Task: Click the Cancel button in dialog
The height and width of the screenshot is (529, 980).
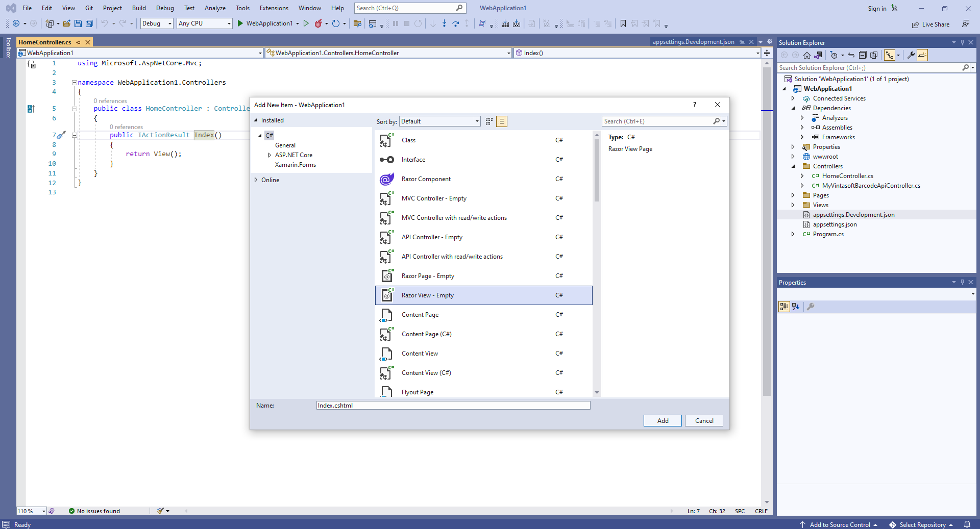Action: [x=704, y=421]
